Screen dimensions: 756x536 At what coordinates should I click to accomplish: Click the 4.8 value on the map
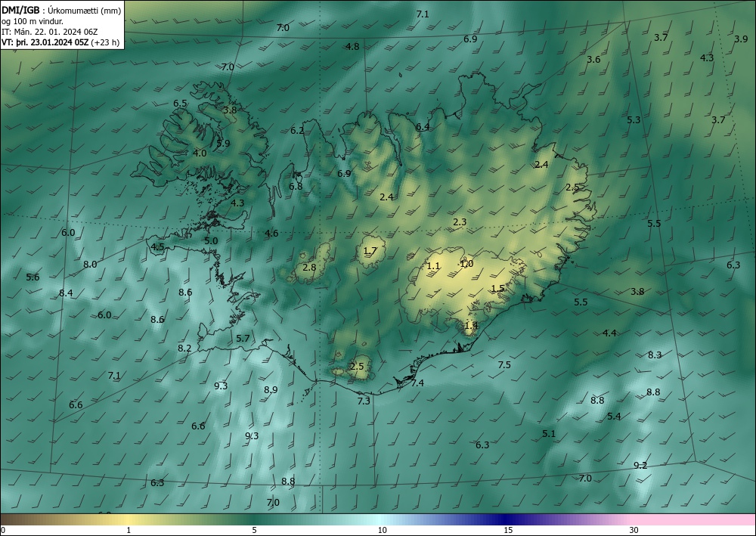coord(352,46)
